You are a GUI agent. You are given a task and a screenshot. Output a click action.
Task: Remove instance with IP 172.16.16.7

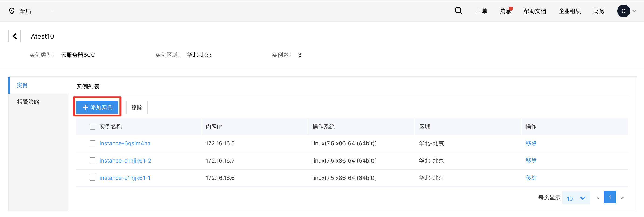pyautogui.click(x=531, y=160)
